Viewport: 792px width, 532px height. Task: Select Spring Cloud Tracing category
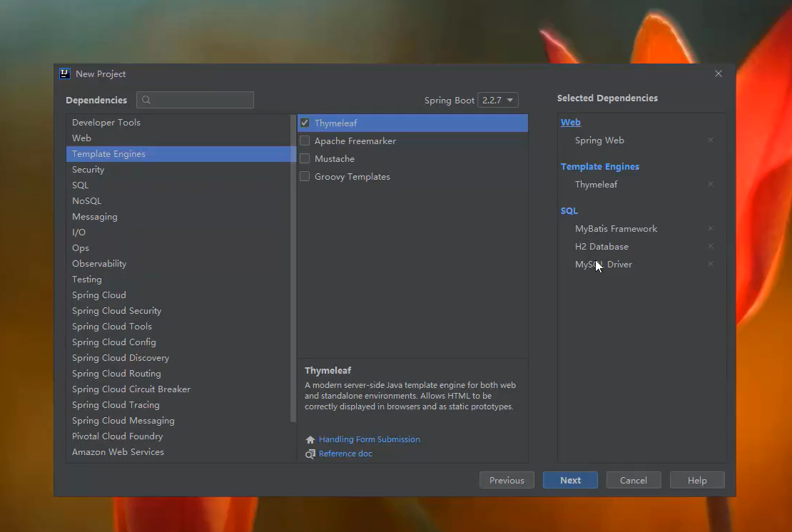point(179,405)
